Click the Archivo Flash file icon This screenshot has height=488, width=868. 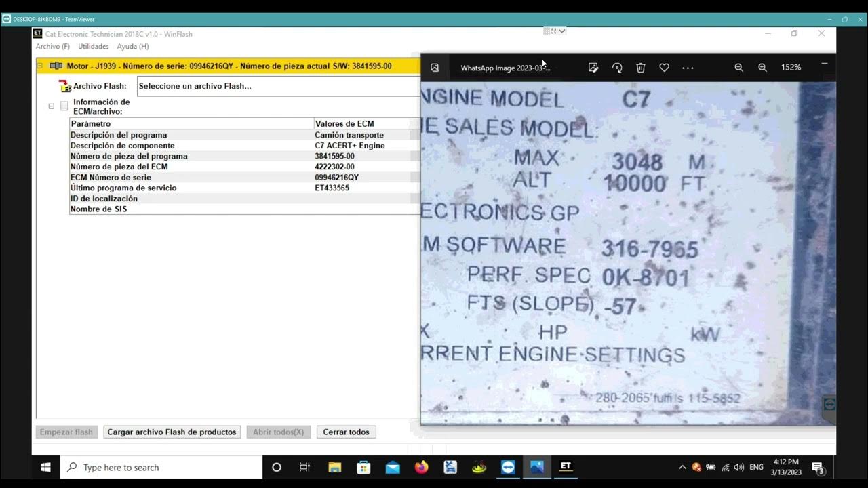[65, 86]
